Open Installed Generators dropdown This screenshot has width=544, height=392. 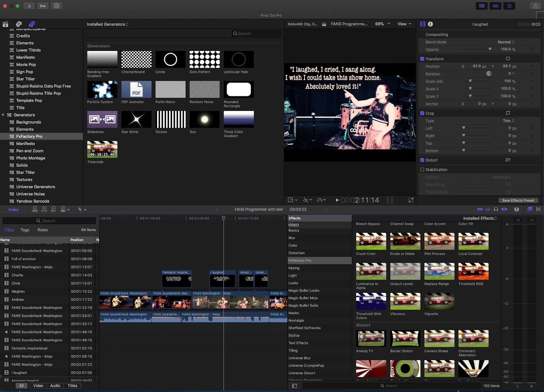pyautogui.click(x=107, y=24)
